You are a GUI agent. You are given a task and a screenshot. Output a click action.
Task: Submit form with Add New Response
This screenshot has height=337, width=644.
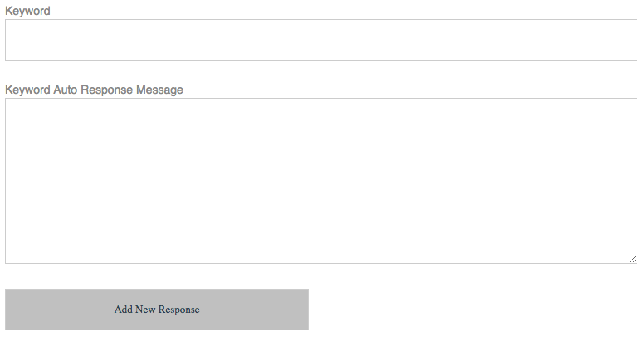tap(157, 310)
